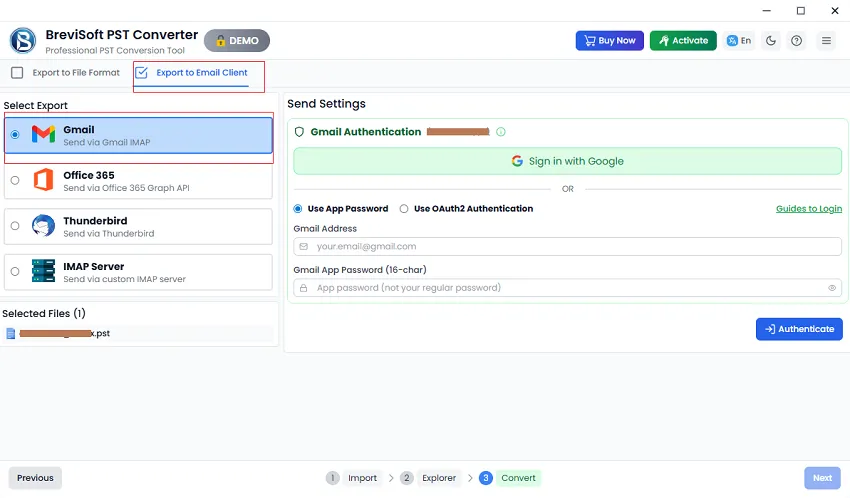This screenshot has width=850, height=498.
Task: Show app password with eye icon
Action: click(x=832, y=288)
